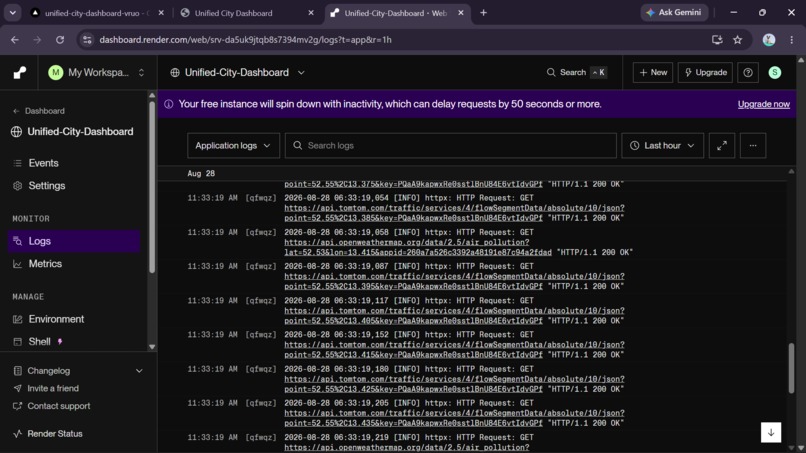Expand Unified-City-Dashboard service dropdown in header
This screenshot has width=806, height=453.
301,73
